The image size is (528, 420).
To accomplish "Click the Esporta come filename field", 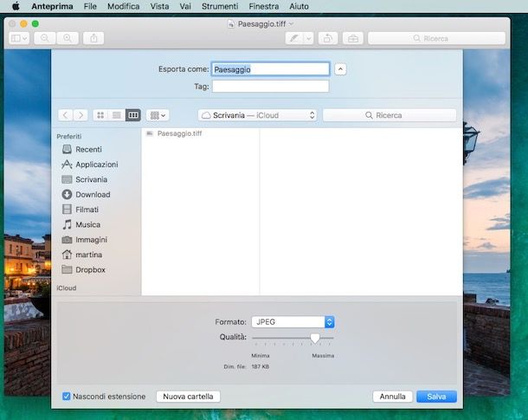I will [x=270, y=69].
